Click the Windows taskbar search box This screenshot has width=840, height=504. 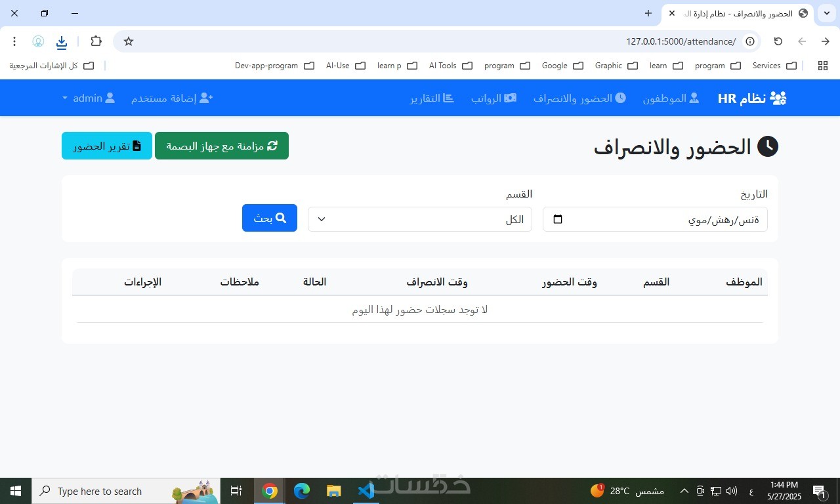click(x=126, y=491)
